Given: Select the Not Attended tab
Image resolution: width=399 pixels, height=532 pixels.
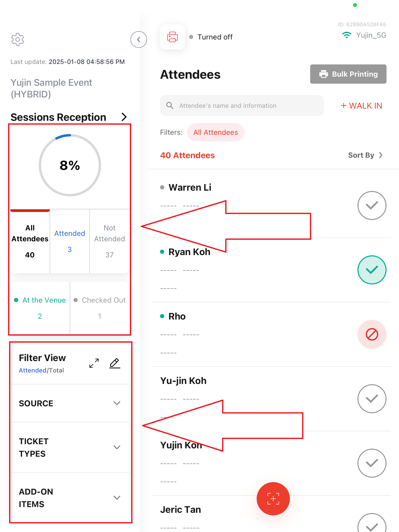Looking at the screenshot, I should (x=109, y=241).
